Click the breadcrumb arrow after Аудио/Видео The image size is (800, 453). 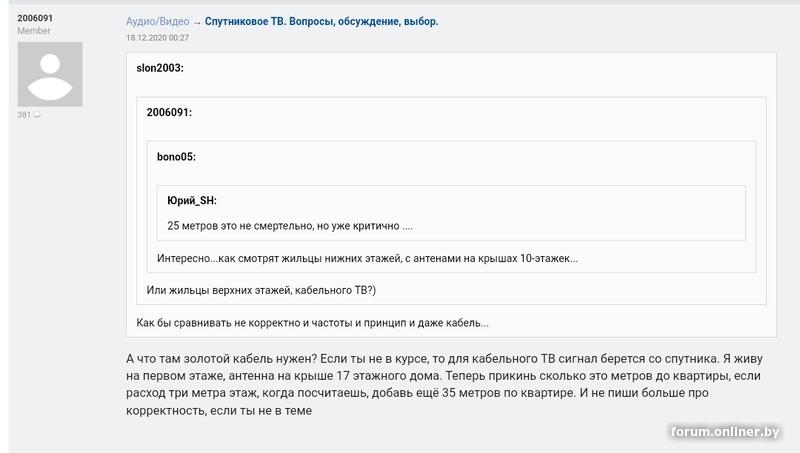pos(197,21)
